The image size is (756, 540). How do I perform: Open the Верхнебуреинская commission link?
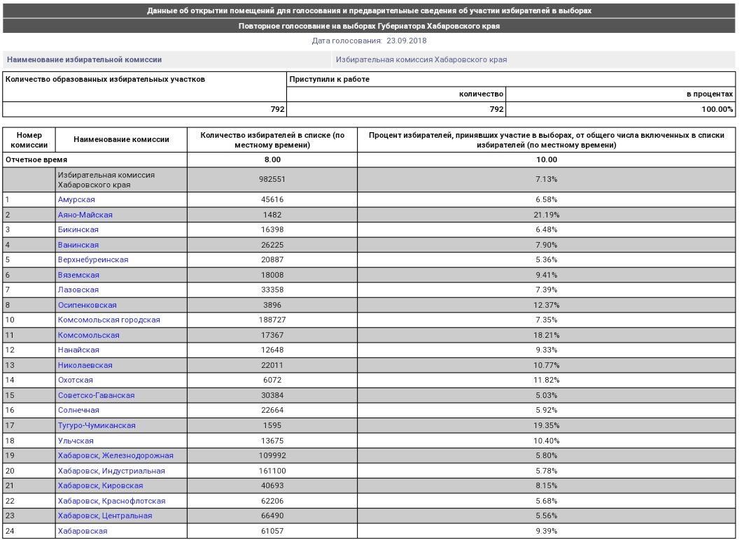pyautogui.click(x=93, y=260)
